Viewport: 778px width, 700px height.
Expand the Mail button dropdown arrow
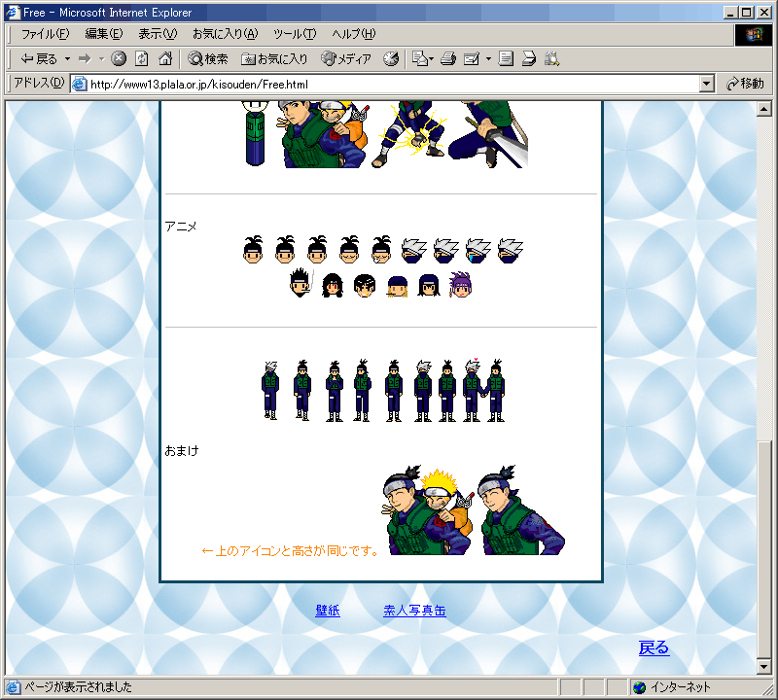[431, 59]
